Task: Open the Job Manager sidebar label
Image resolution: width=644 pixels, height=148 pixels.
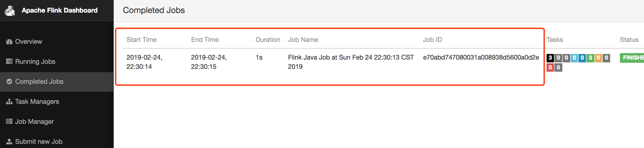Action: pyautogui.click(x=35, y=122)
